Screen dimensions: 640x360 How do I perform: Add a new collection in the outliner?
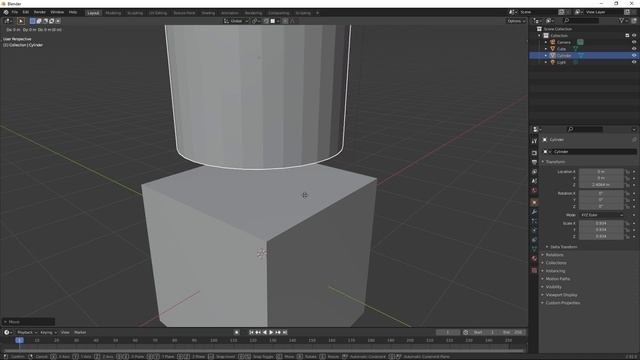click(x=633, y=20)
